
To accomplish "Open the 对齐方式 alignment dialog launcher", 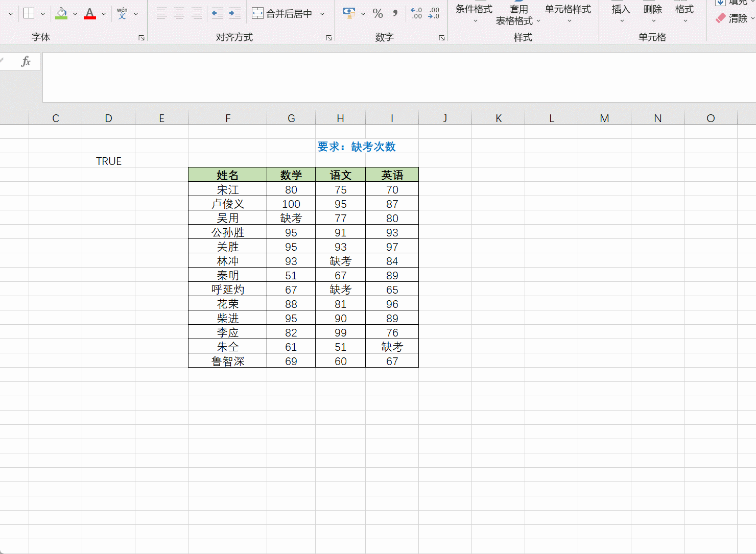I will pos(328,37).
